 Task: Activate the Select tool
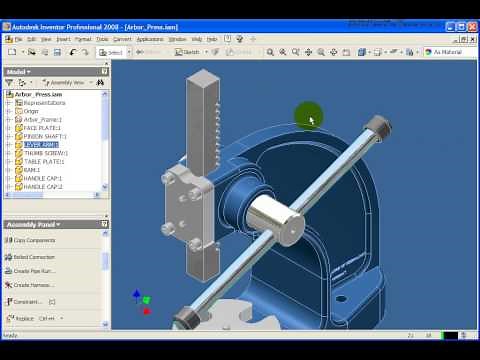[x=111, y=52]
